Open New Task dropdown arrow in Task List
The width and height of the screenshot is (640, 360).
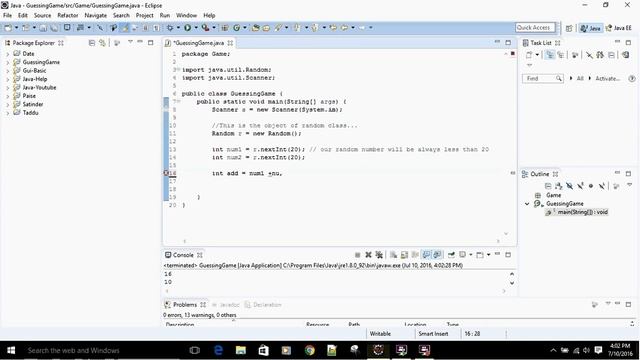tap(537, 55)
